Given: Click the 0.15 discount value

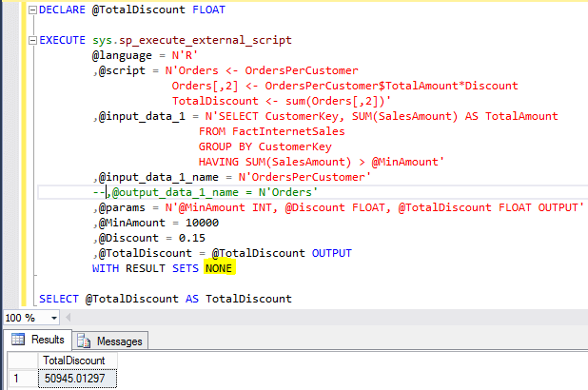Looking at the screenshot, I should (192, 238).
